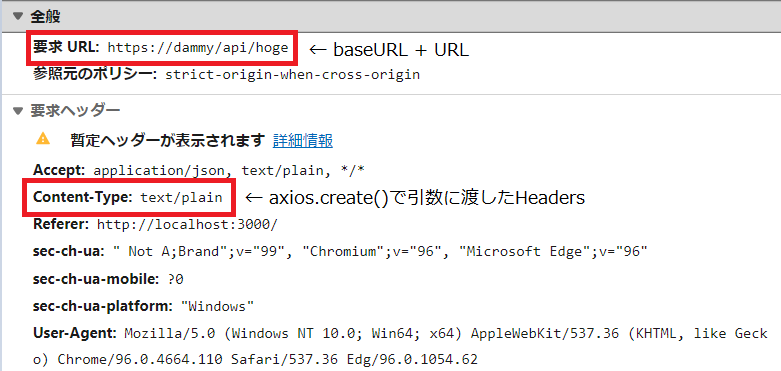Collapse the 要求ヘッダー section triangle
The height and width of the screenshot is (371, 781).
pyautogui.click(x=18, y=111)
